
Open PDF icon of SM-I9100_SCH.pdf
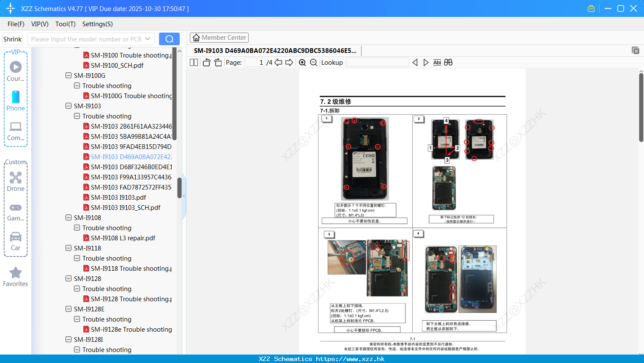[x=86, y=65]
